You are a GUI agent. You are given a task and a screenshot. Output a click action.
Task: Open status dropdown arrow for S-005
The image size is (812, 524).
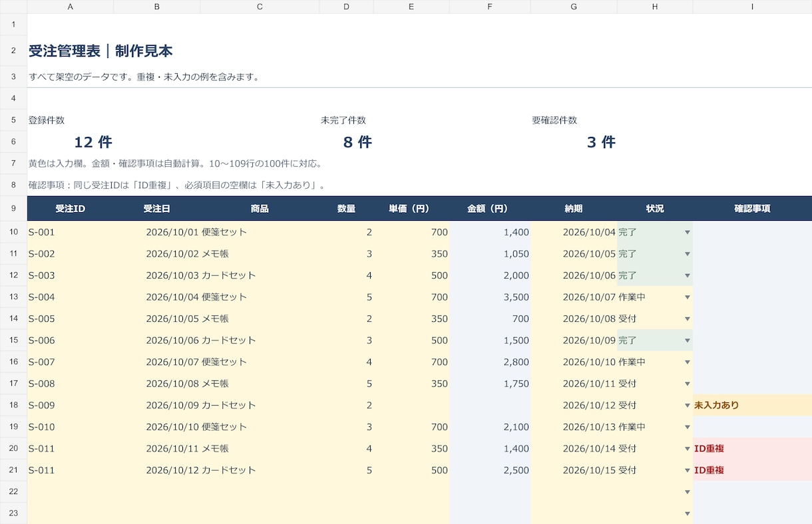coord(688,319)
